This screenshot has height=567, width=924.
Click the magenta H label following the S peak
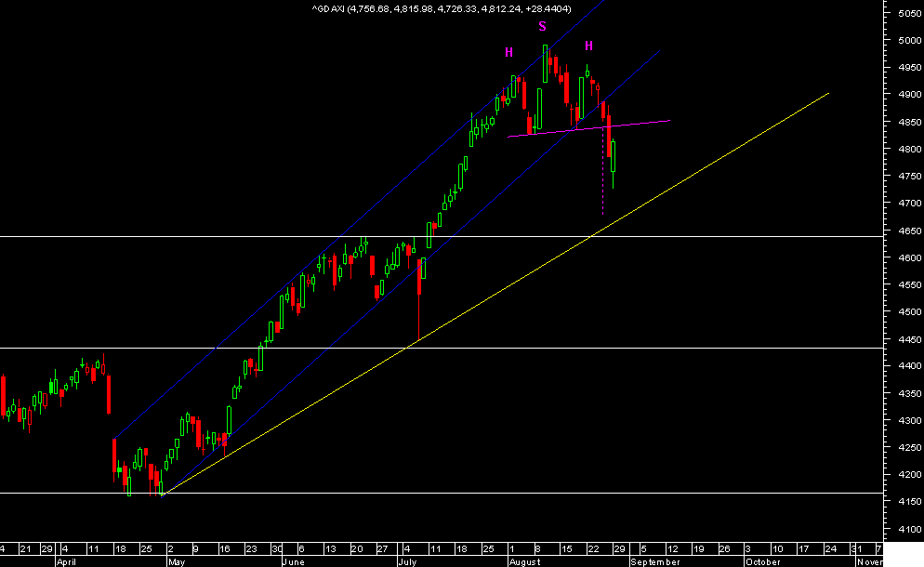tap(588, 46)
